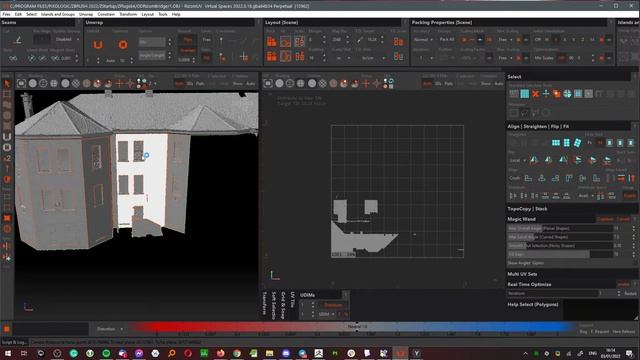Click Enable button in Real Time Optimize
The image size is (640, 360).
tap(623, 284)
